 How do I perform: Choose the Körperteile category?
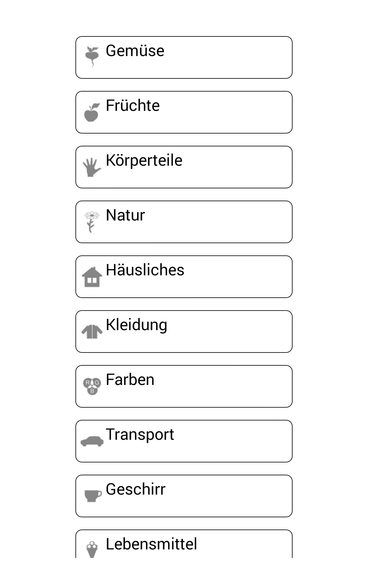184,167
